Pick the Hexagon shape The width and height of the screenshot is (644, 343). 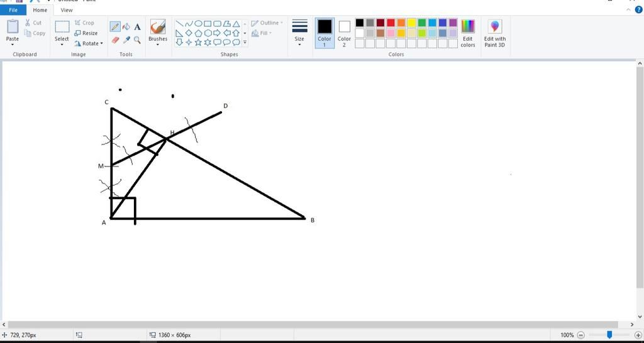[208, 33]
